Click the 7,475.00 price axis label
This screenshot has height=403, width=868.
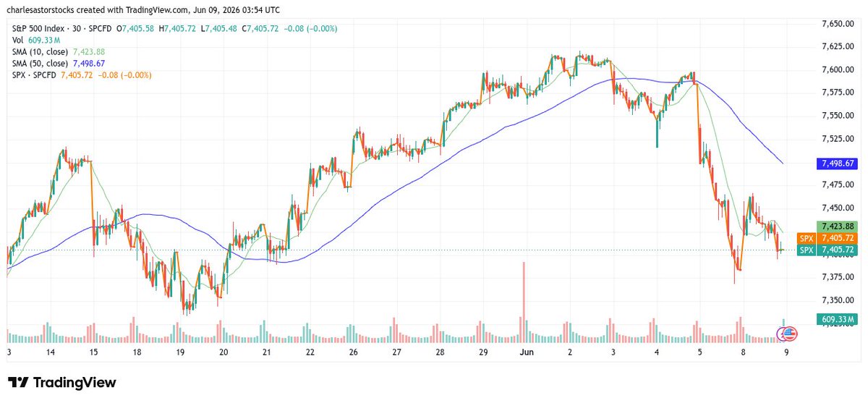point(839,184)
